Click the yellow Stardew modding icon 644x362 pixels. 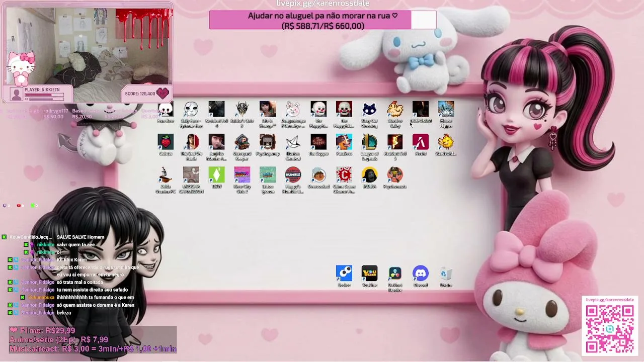[x=446, y=145]
